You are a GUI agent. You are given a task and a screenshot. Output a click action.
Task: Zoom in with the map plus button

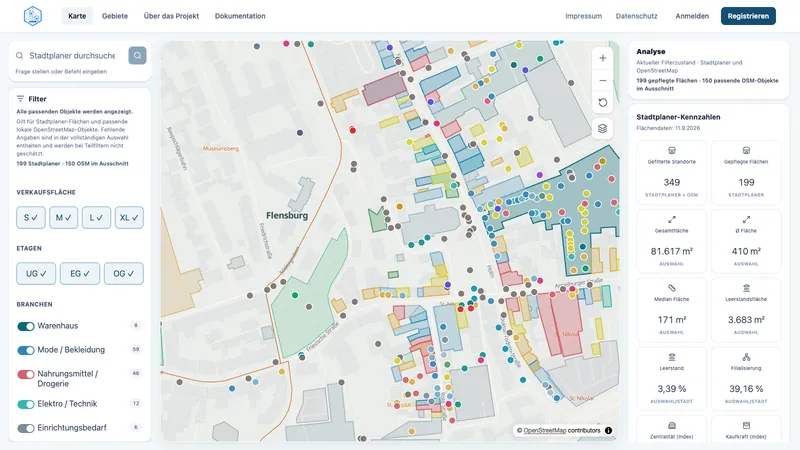coord(603,58)
